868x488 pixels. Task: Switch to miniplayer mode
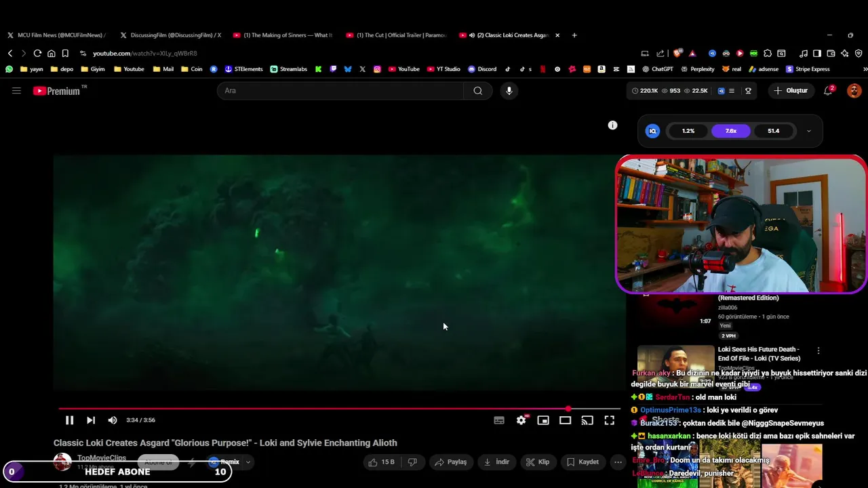[543, 420]
